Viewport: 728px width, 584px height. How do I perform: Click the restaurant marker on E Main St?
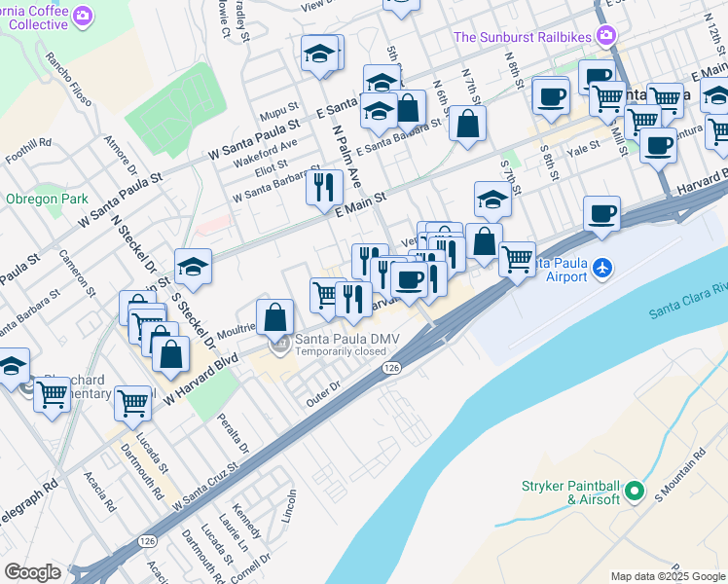click(x=324, y=188)
